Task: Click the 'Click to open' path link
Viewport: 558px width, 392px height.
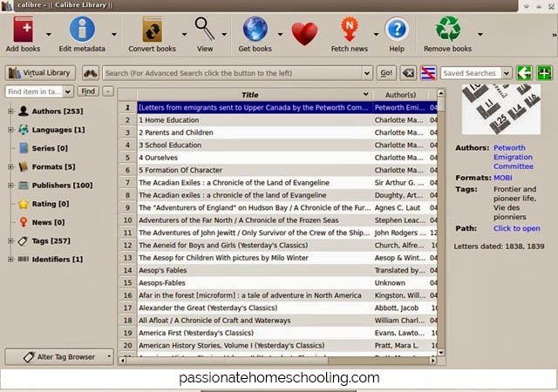Action: [x=517, y=228]
